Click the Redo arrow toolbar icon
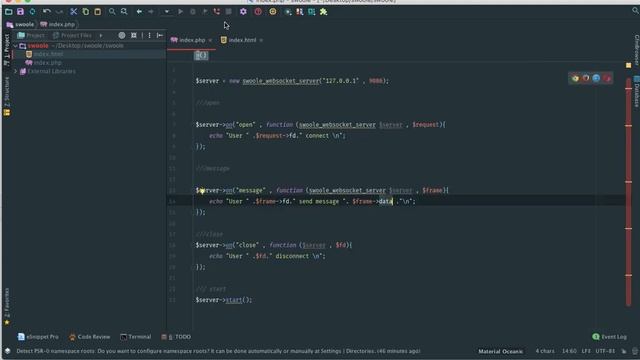The image size is (640, 360). [x=60, y=12]
